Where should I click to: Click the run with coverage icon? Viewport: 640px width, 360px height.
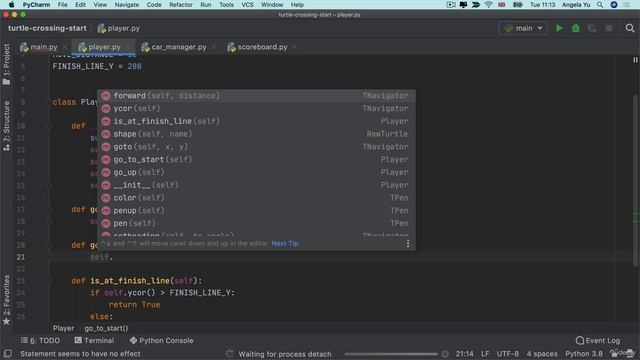click(x=592, y=28)
